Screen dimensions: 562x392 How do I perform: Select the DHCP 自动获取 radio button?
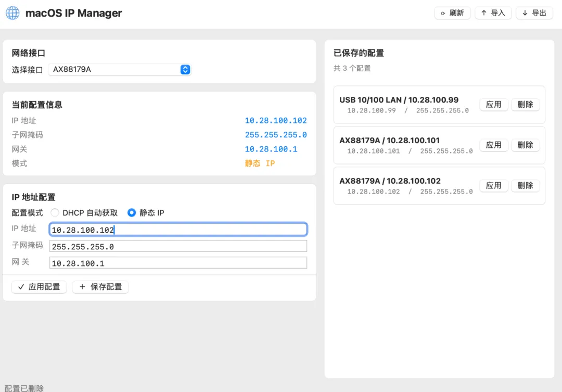pyautogui.click(x=55, y=212)
